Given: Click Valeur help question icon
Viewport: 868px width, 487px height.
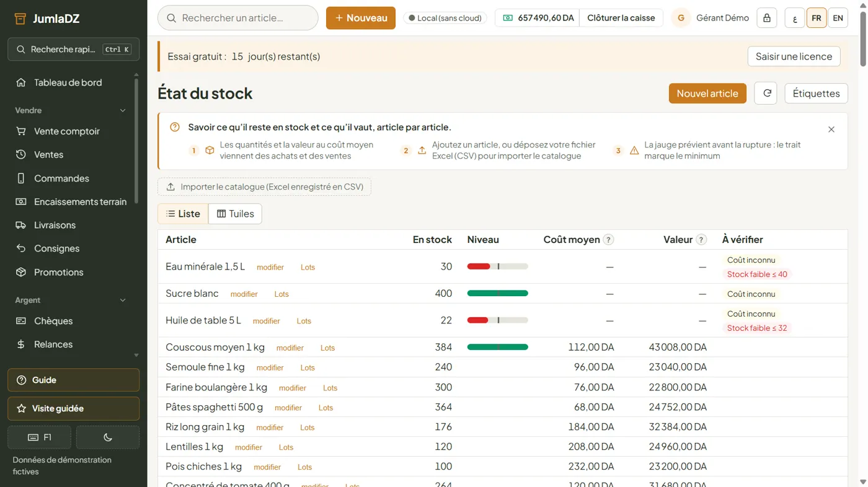Looking at the screenshot, I should pos(701,240).
